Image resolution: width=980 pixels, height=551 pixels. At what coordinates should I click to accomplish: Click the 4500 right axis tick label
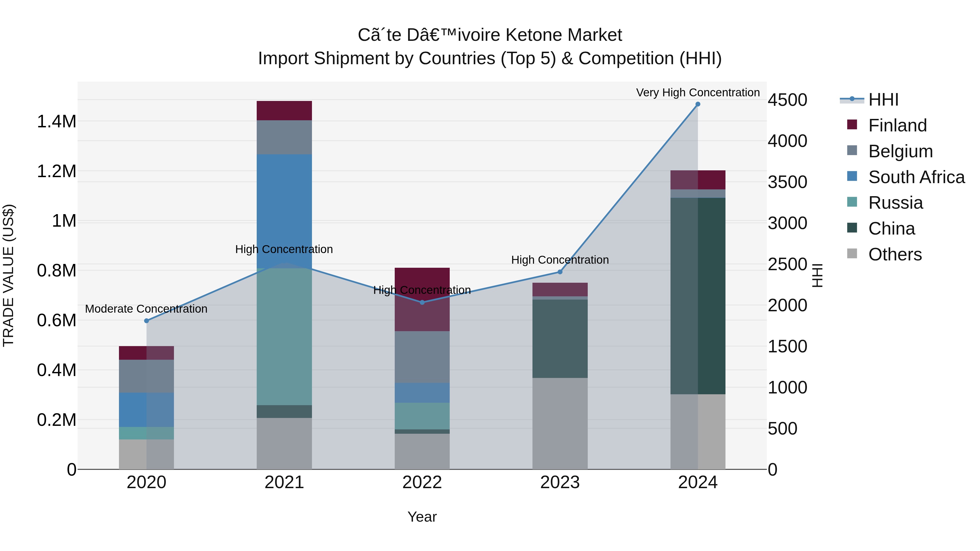(788, 100)
